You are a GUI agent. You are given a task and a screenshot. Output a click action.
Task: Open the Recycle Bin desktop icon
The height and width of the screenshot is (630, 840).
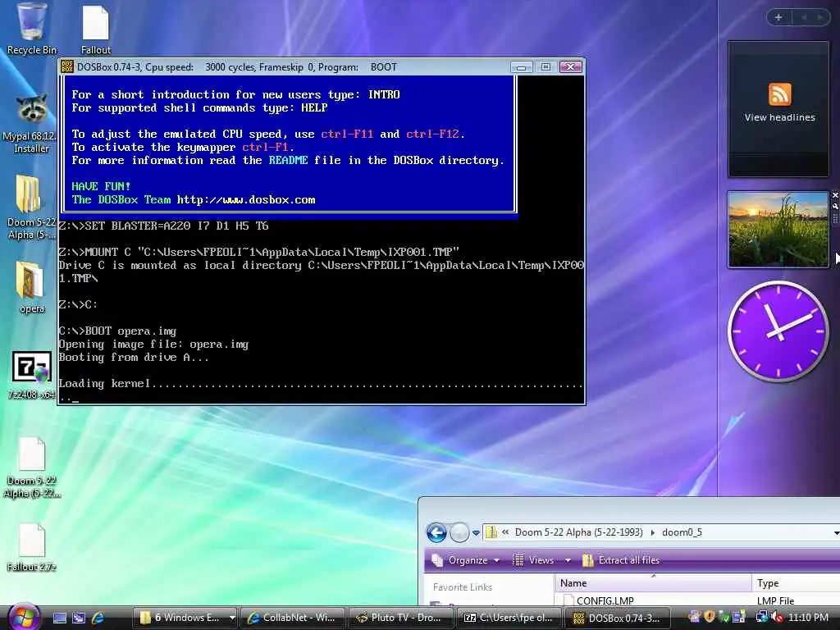coord(31,29)
